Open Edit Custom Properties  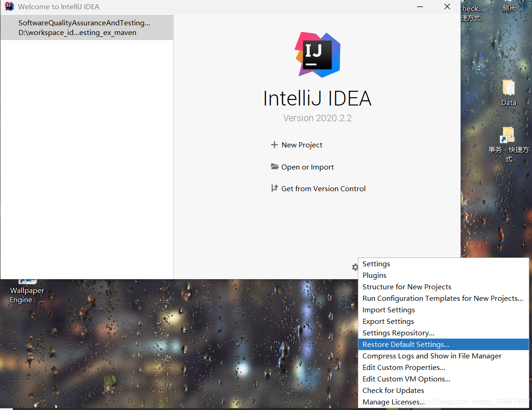pyautogui.click(x=444, y=368)
